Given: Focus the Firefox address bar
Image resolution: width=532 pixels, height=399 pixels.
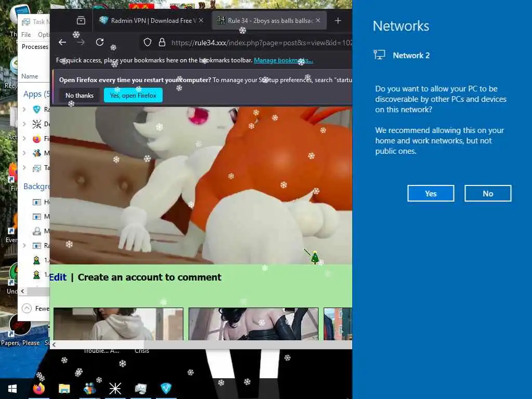Looking at the screenshot, I should 261,43.
